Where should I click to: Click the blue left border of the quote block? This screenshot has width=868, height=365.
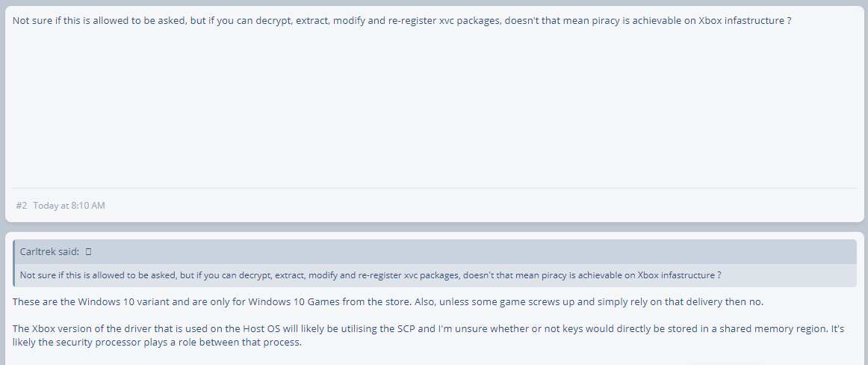click(14, 263)
